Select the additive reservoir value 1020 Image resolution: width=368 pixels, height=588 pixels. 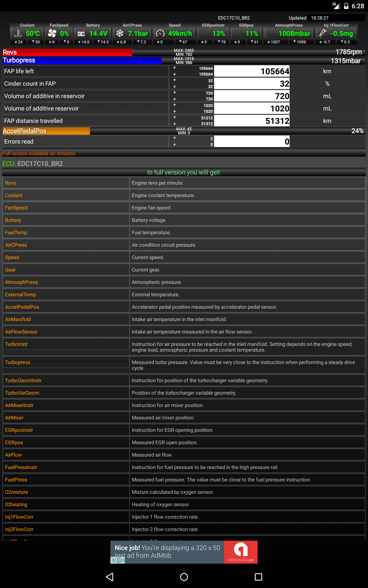tap(252, 108)
